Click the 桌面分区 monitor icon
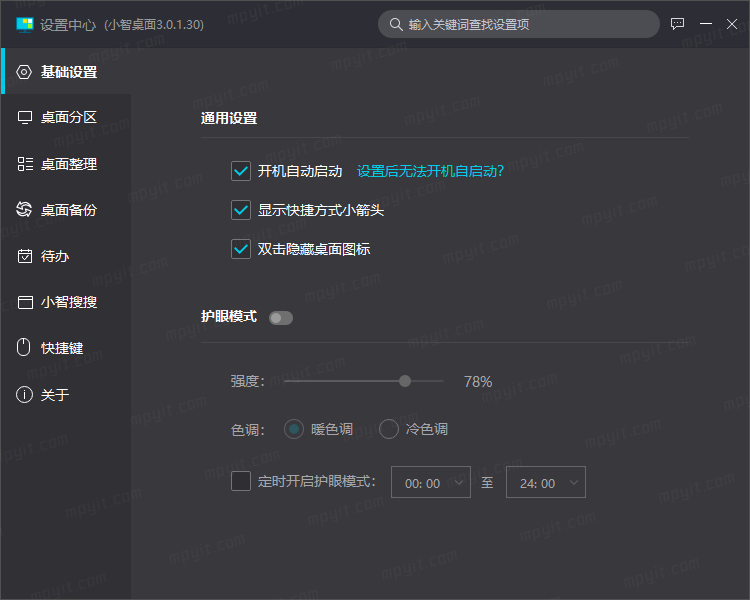The width and height of the screenshot is (750, 600). [25, 117]
